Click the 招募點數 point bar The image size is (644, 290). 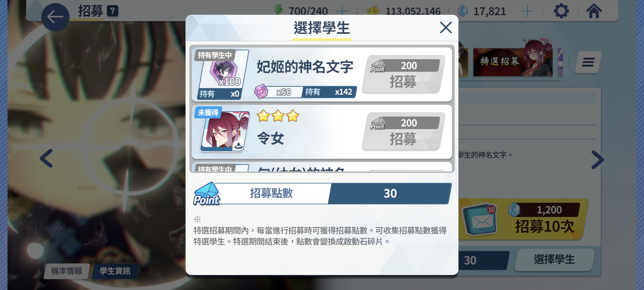[322, 194]
